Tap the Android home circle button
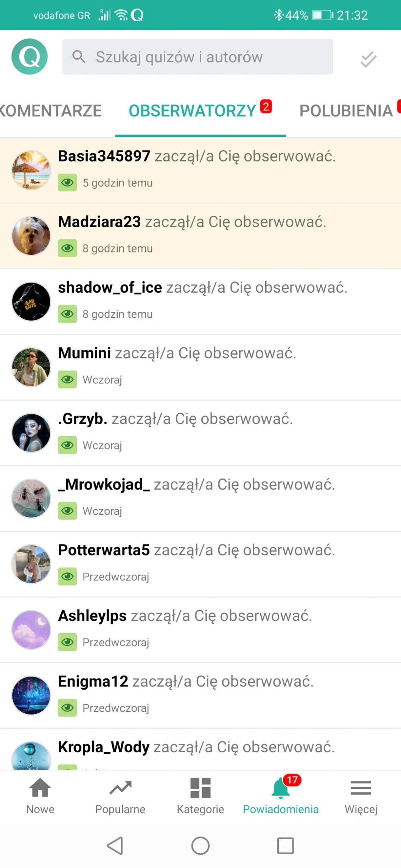Screen dimensions: 401x868 (x=201, y=846)
